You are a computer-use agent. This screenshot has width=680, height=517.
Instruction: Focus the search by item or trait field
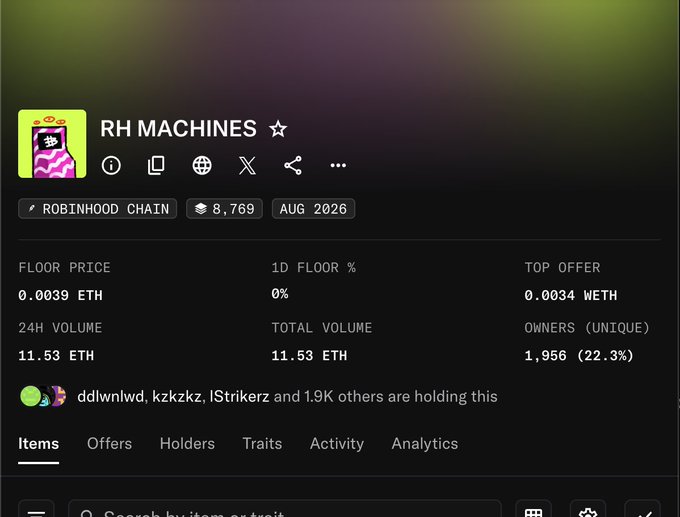click(x=285, y=511)
